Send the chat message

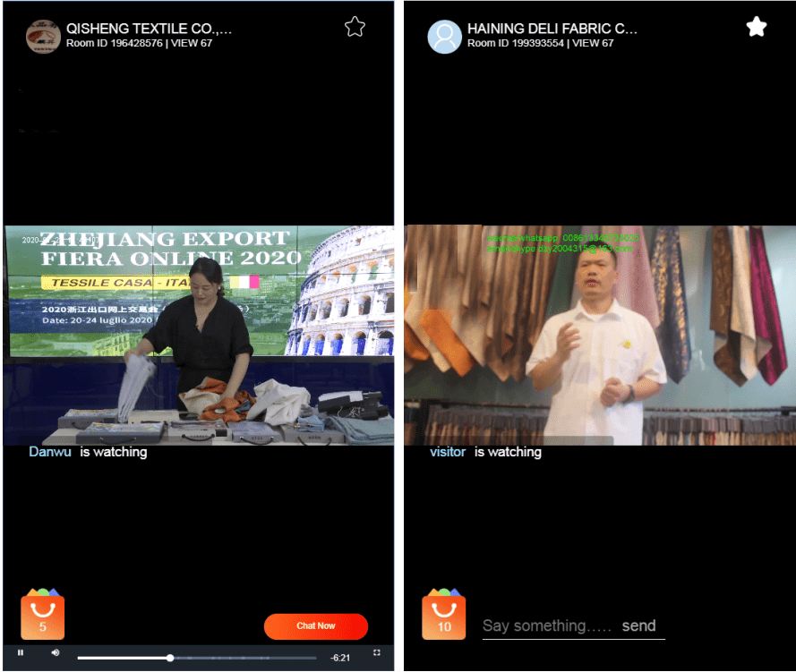pyautogui.click(x=638, y=625)
